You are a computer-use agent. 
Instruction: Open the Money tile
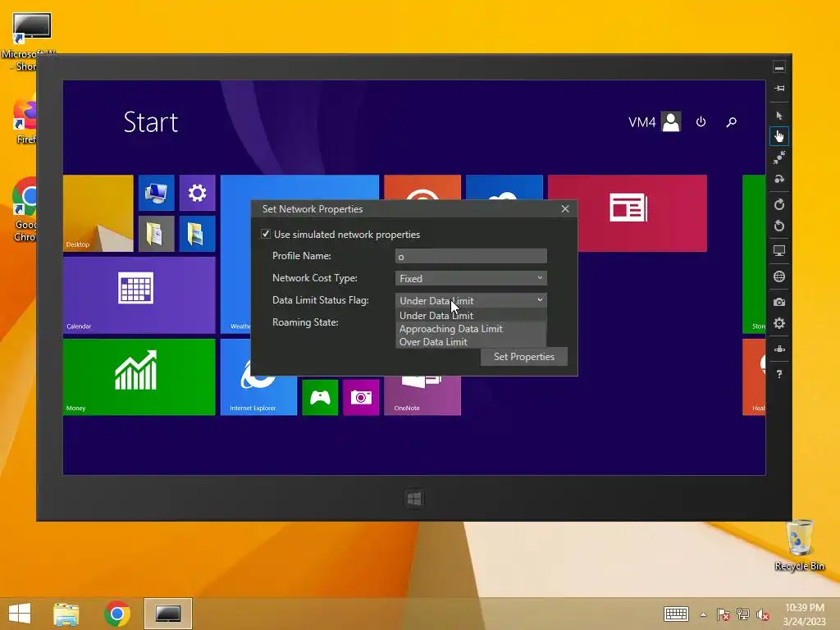pos(139,377)
